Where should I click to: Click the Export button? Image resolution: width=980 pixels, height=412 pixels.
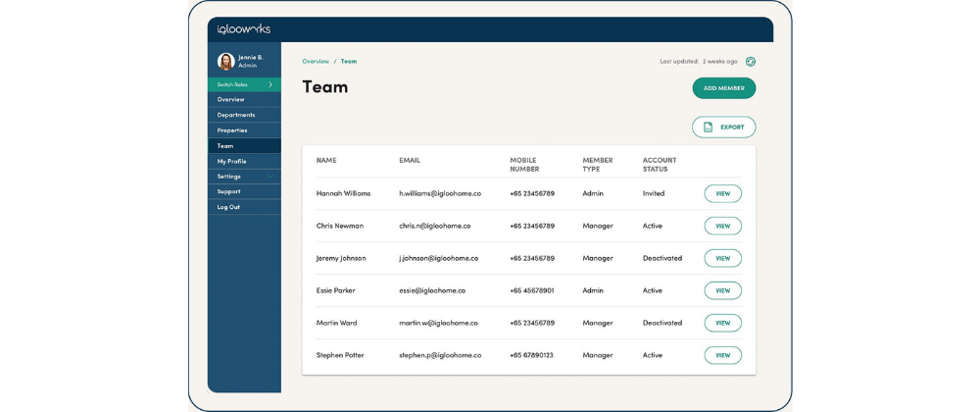(x=724, y=128)
